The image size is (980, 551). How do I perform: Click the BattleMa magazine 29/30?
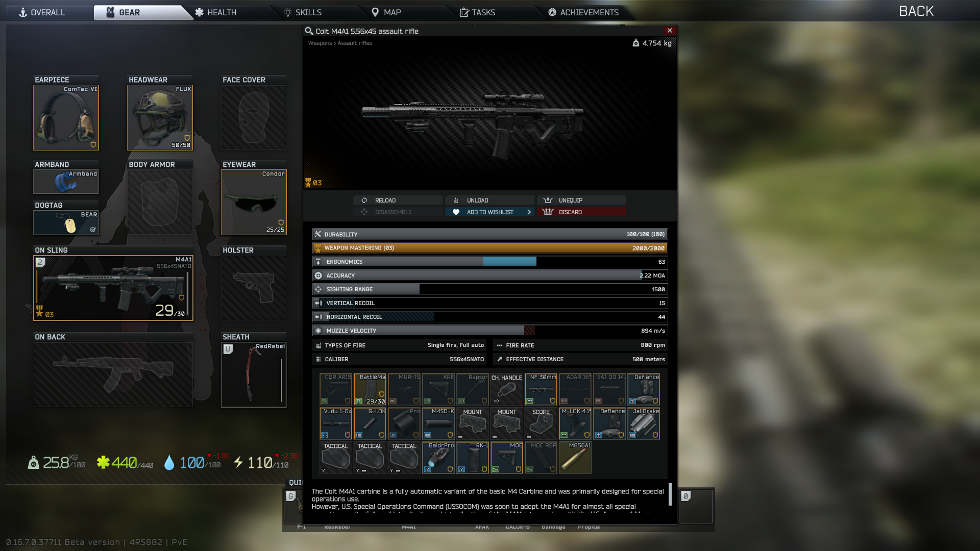tap(370, 389)
